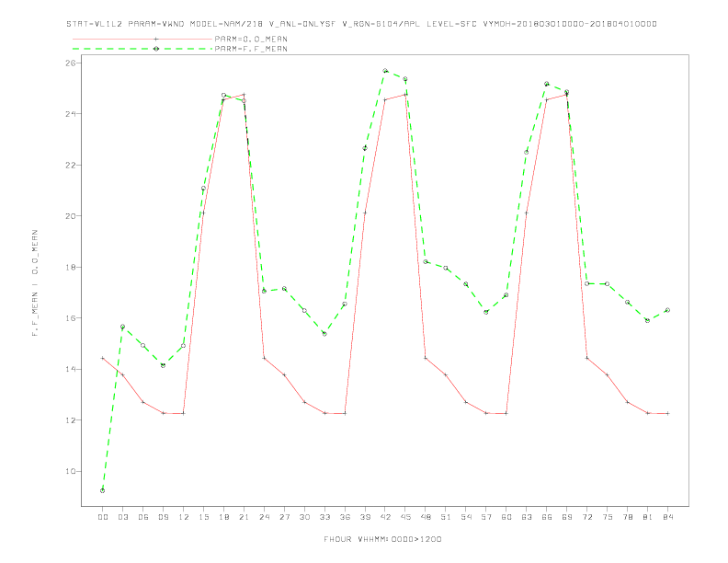Screen dimensions: 728x563
Task: Select the red observed marker at hour 00
Action: tap(103, 358)
